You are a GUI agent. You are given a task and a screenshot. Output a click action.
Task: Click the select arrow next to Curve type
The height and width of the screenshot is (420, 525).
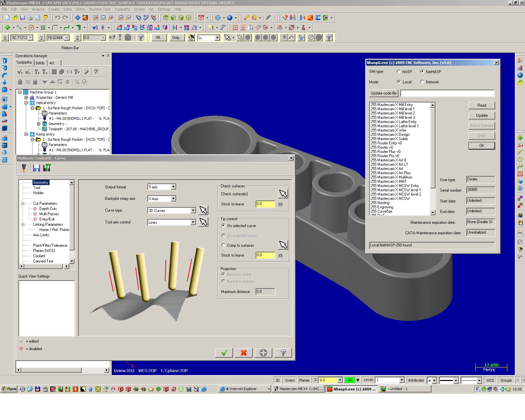tap(203, 210)
